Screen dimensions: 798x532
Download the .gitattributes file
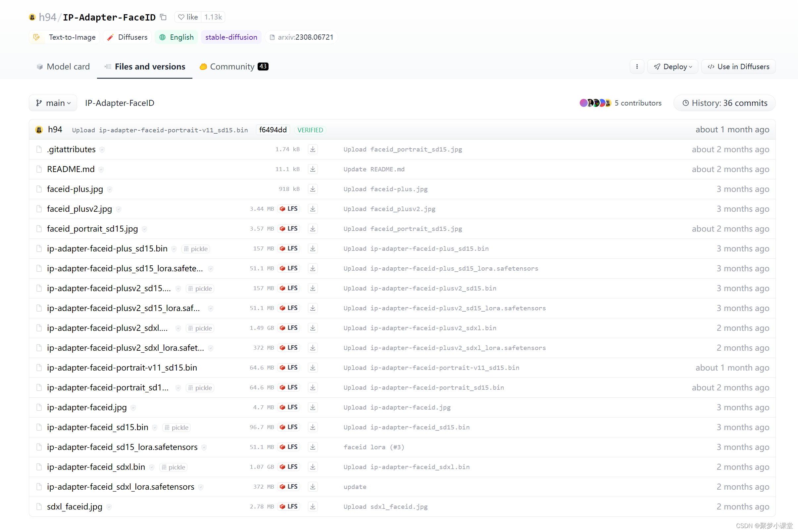click(312, 149)
